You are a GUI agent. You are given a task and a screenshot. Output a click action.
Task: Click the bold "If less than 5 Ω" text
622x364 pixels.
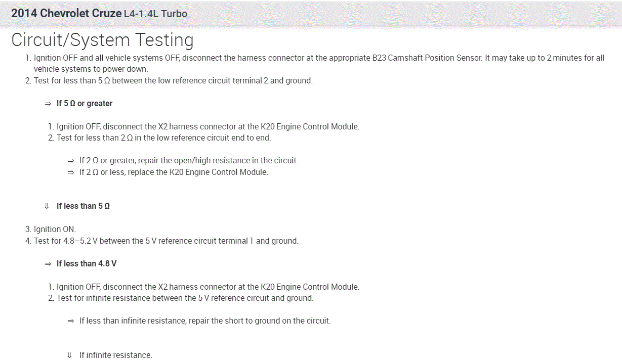click(83, 206)
